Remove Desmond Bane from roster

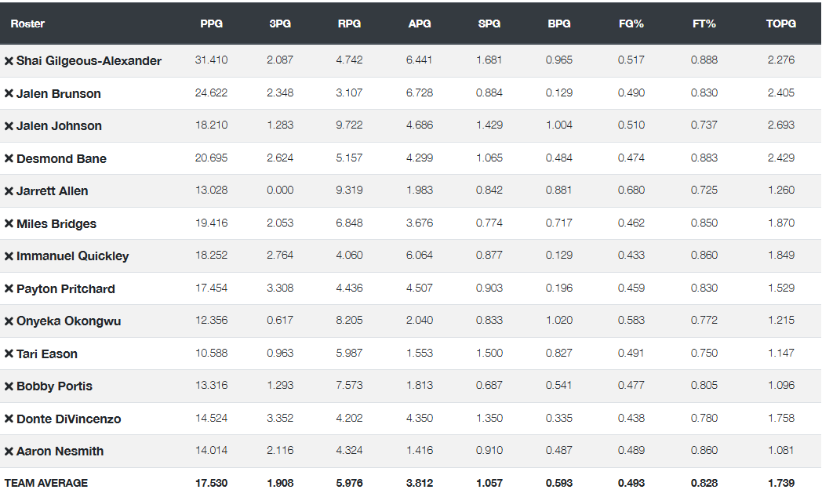point(9,159)
